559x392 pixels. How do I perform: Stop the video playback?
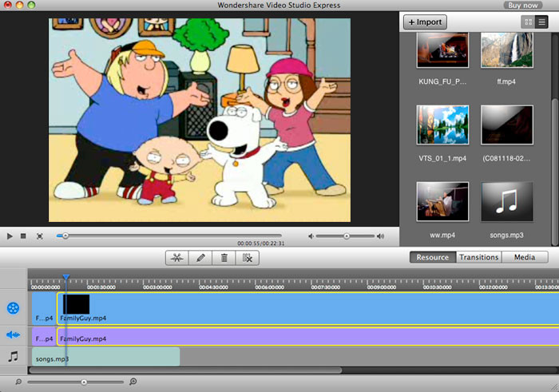23,236
